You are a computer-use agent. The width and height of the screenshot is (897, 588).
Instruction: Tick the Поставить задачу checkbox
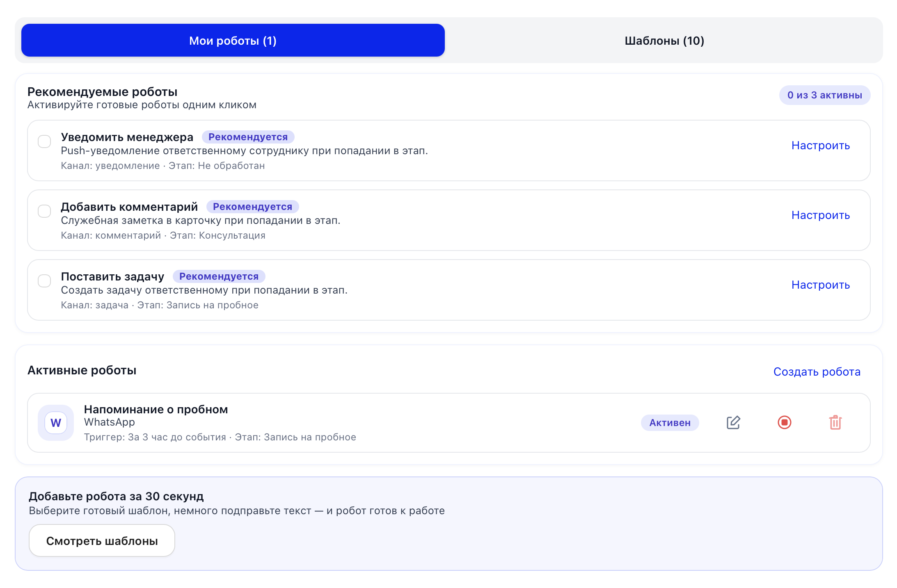[x=44, y=281]
